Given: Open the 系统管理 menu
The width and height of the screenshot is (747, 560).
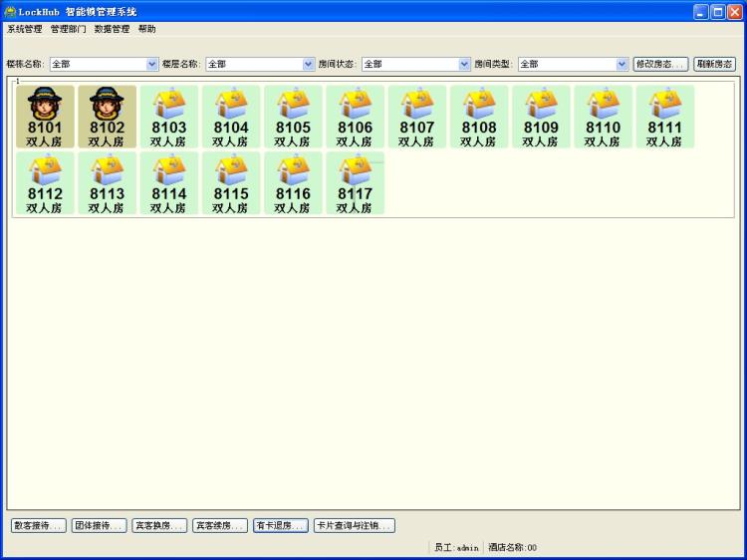Looking at the screenshot, I should tap(25, 29).
